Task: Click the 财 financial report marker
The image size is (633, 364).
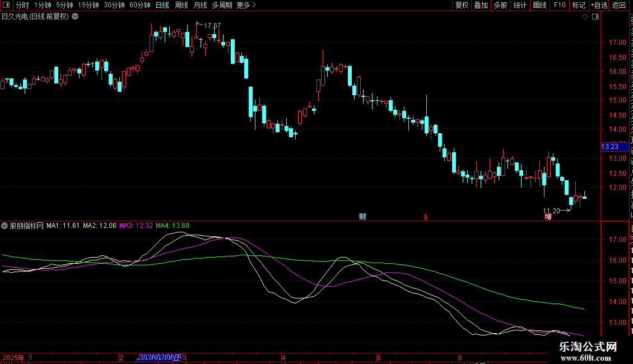Action: click(362, 217)
